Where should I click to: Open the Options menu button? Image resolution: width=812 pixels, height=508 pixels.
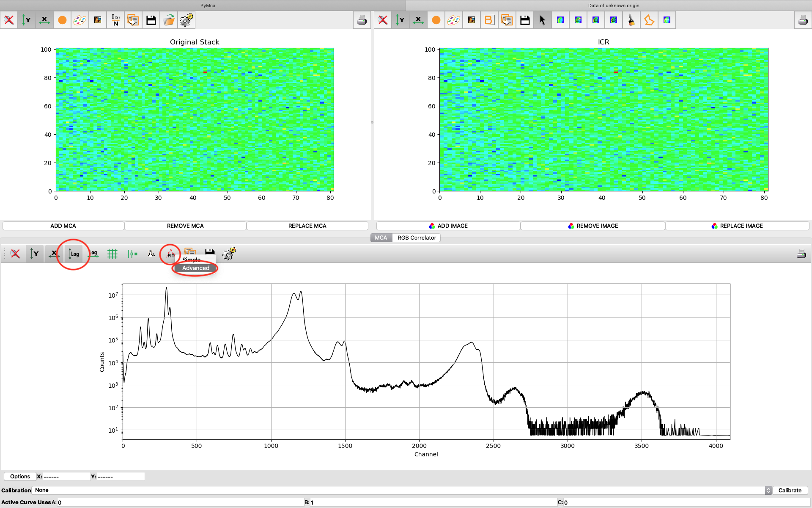20,476
